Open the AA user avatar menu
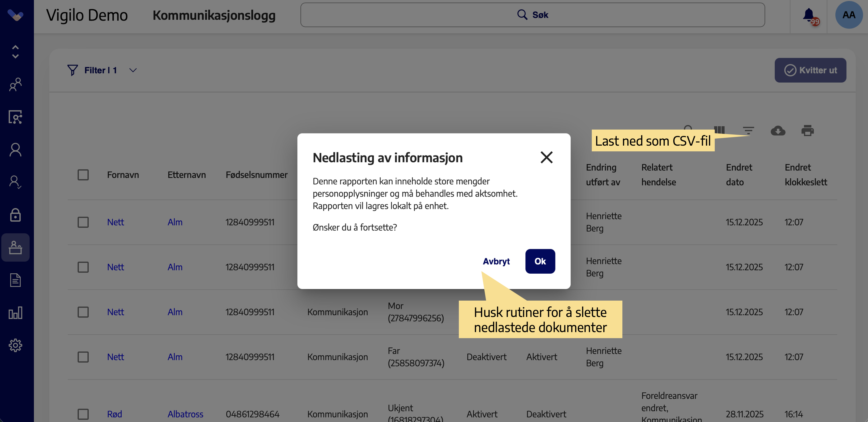This screenshot has width=868, height=422. 849,15
